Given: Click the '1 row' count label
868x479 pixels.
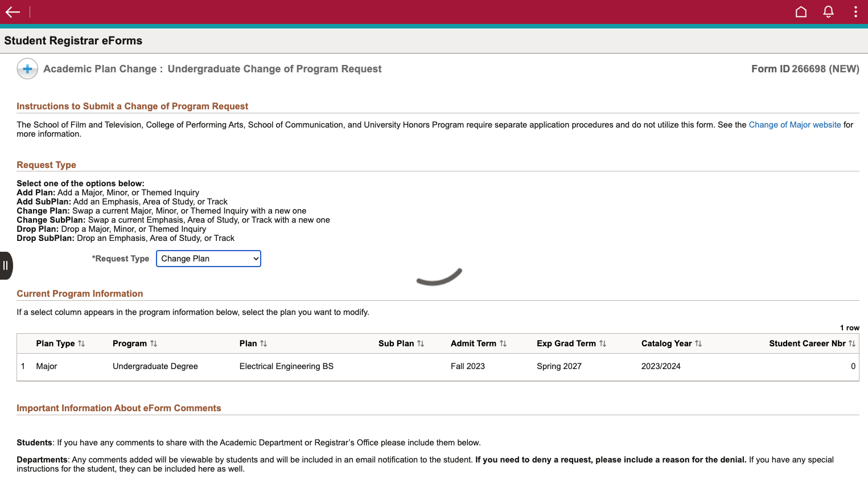Looking at the screenshot, I should click(850, 327).
